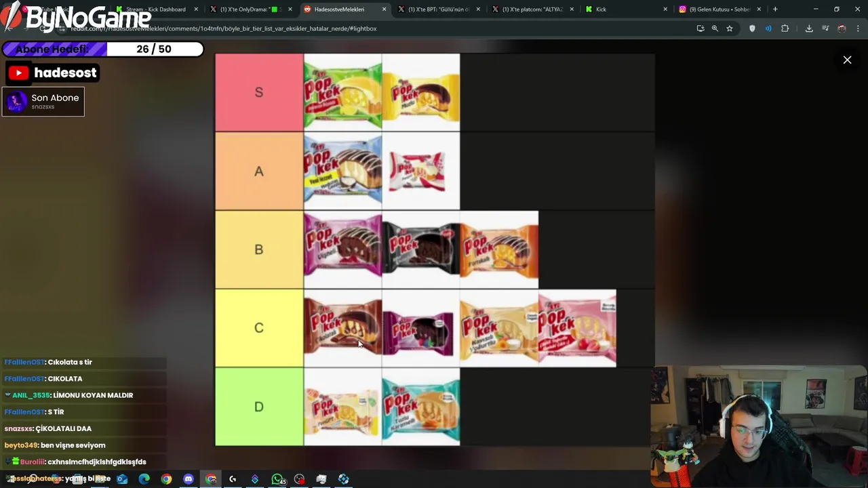Click the coconut Popkek in A tier
This screenshot has width=868, height=488.
pos(342,171)
